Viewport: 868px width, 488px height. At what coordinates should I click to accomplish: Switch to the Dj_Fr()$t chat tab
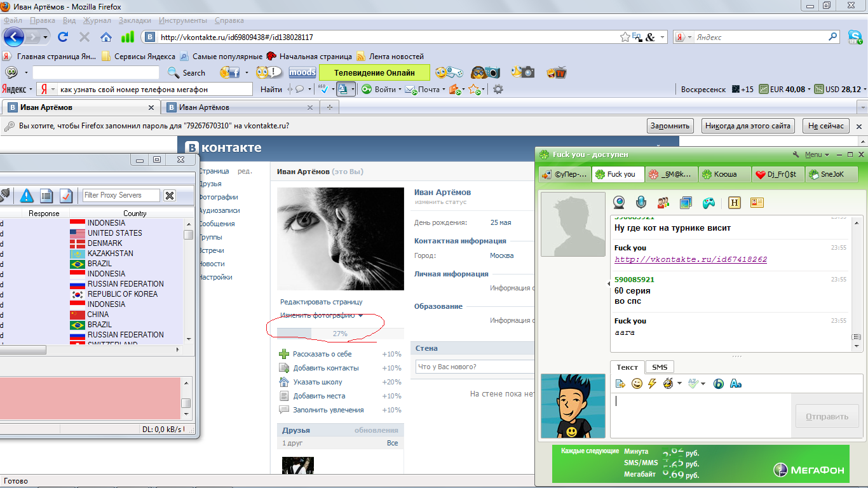(778, 174)
